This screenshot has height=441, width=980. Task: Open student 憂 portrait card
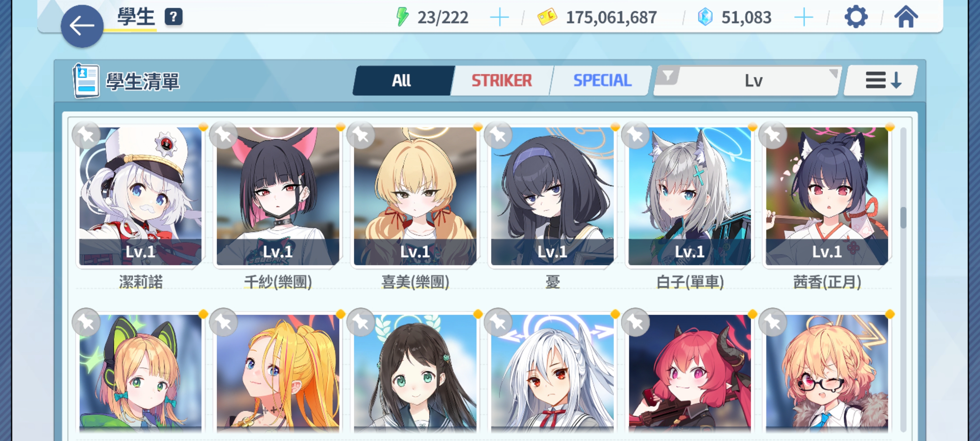(552, 196)
